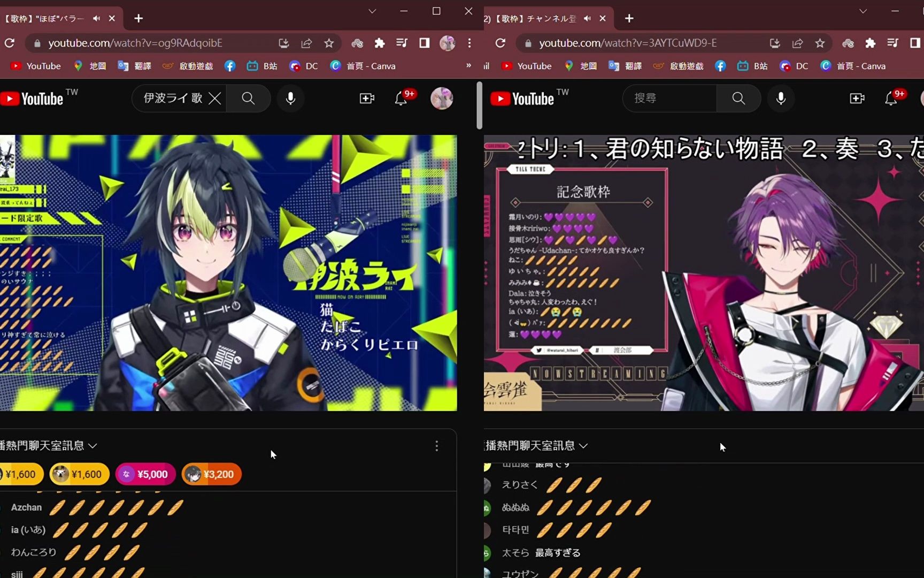Open a new tab in left window
This screenshot has width=924, height=578.
[138, 18]
